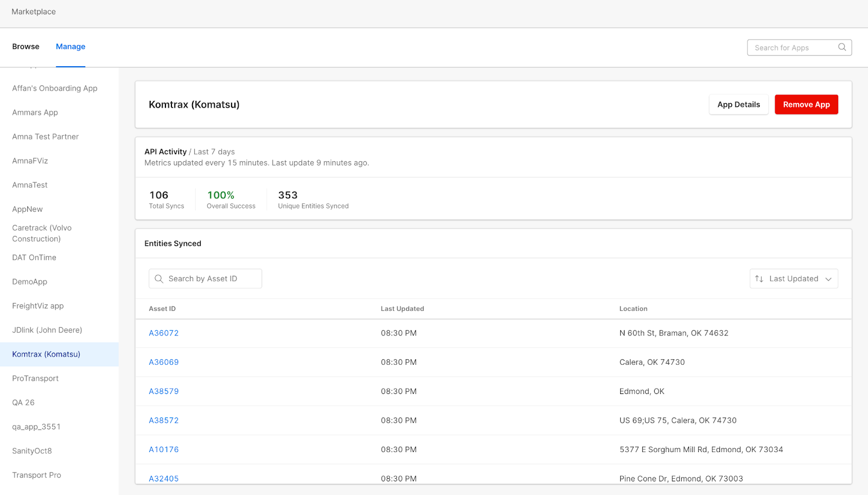The height and width of the screenshot is (495, 868).
Task: Open FreightViz app in sidebar
Action: (38, 306)
